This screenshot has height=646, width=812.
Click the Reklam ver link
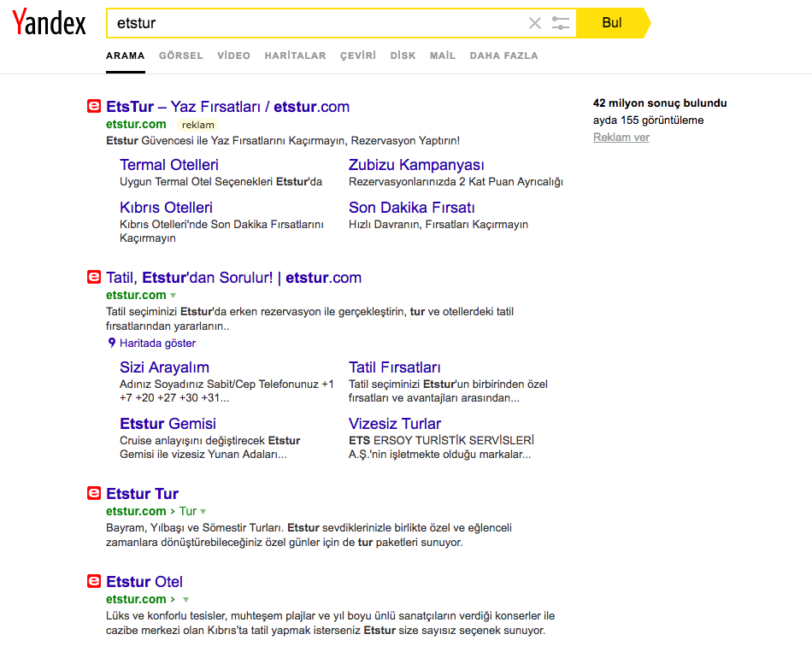click(x=621, y=138)
